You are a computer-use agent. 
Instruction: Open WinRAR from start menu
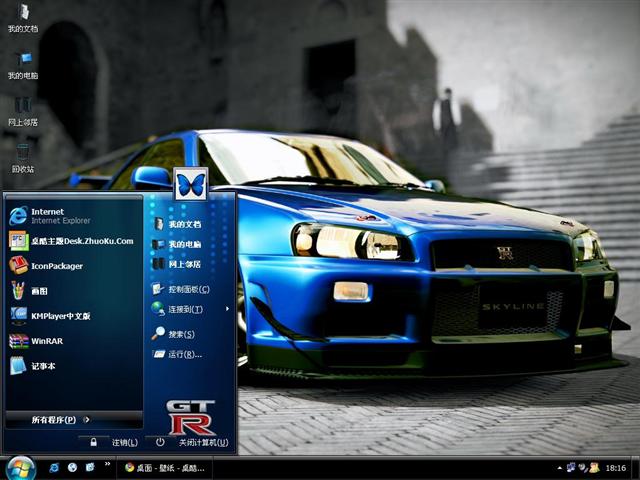pyautogui.click(x=74, y=341)
